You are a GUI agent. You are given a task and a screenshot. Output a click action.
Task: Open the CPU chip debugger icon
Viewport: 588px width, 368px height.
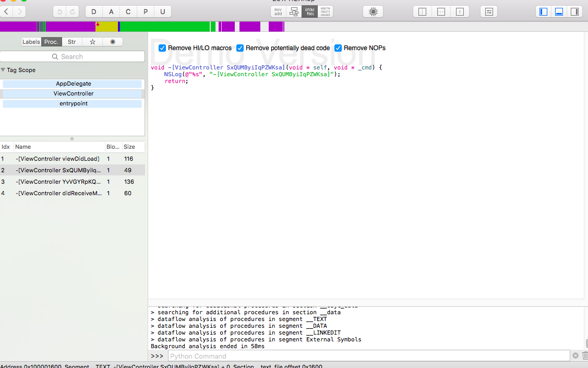[373, 11]
